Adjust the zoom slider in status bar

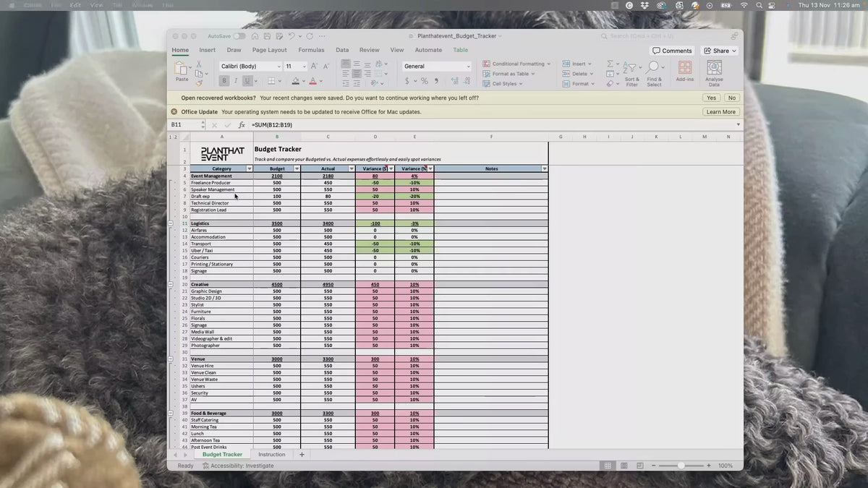[681, 466]
